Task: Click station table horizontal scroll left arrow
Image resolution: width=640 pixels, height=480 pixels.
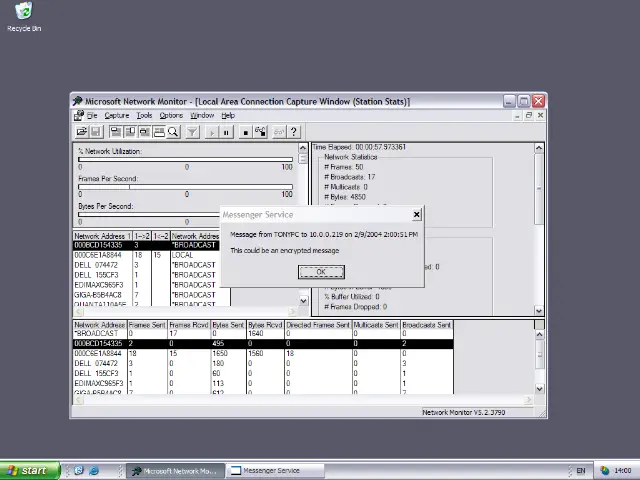Action: pyautogui.click(x=78, y=400)
